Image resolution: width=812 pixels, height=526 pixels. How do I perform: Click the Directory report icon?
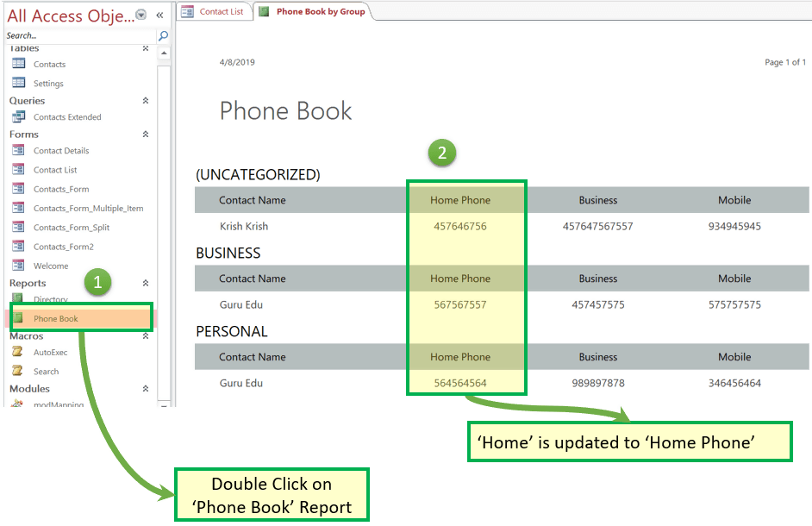18,298
